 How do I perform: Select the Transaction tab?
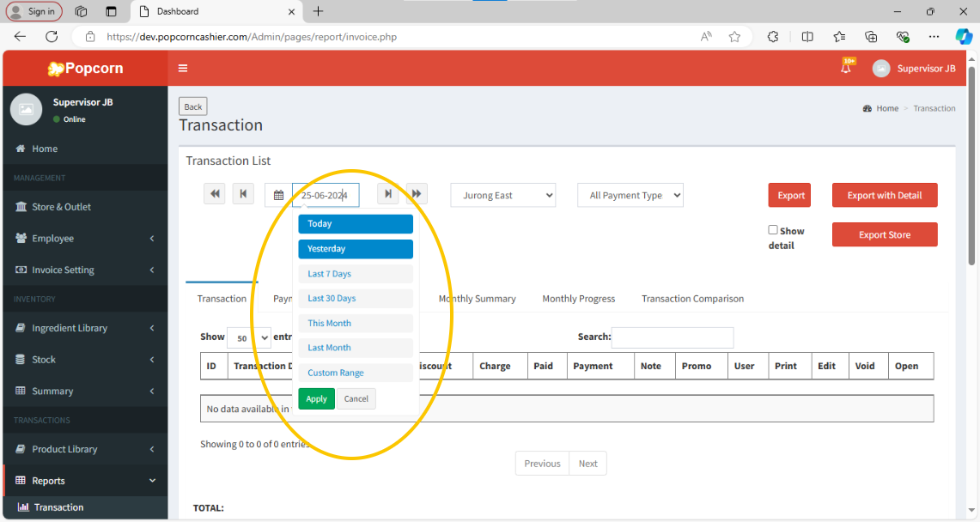222,299
